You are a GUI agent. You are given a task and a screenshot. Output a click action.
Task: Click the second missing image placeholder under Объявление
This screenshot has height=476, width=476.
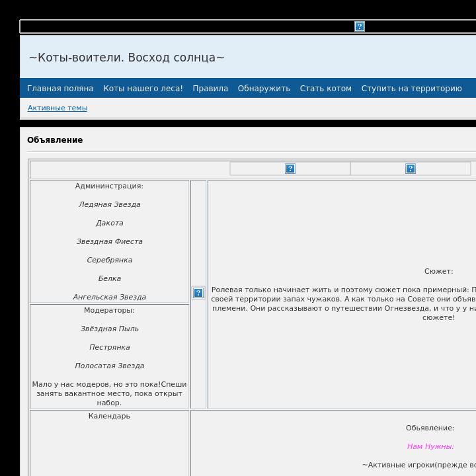[410, 169]
